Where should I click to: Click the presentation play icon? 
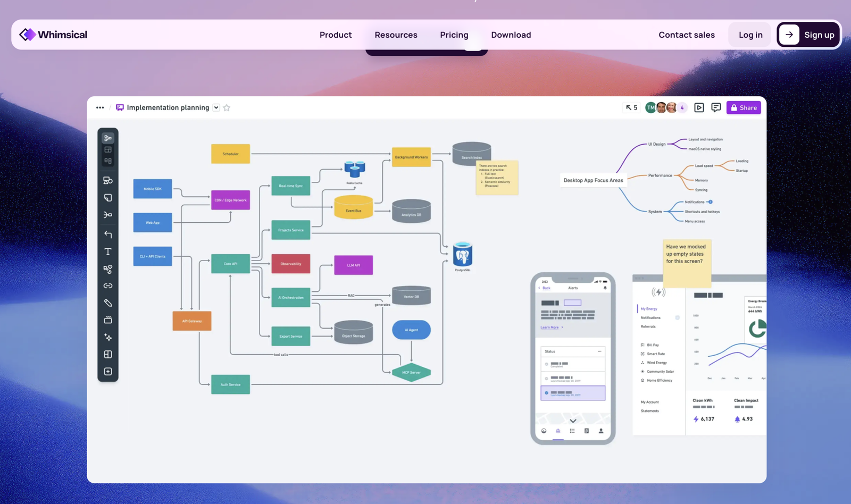pyautogui.click(x=699, y=108)
